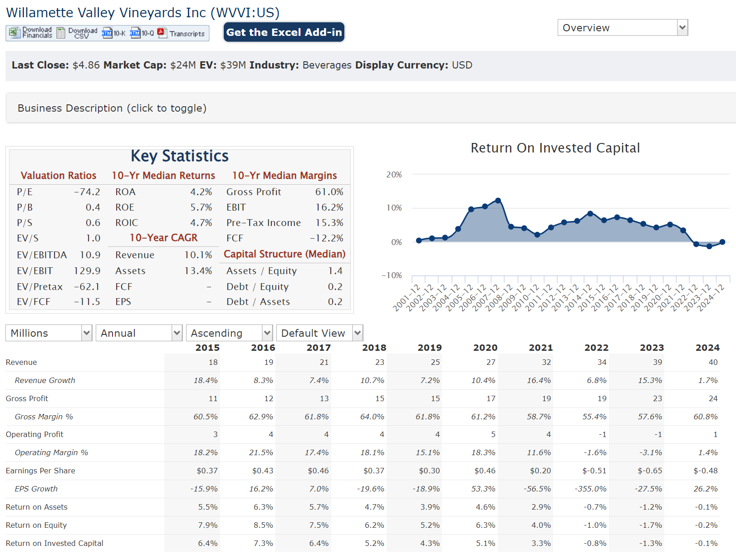Click the Gross Profit margin 61.0%
This screenshot has width=736, height=560.
(329, 192)
